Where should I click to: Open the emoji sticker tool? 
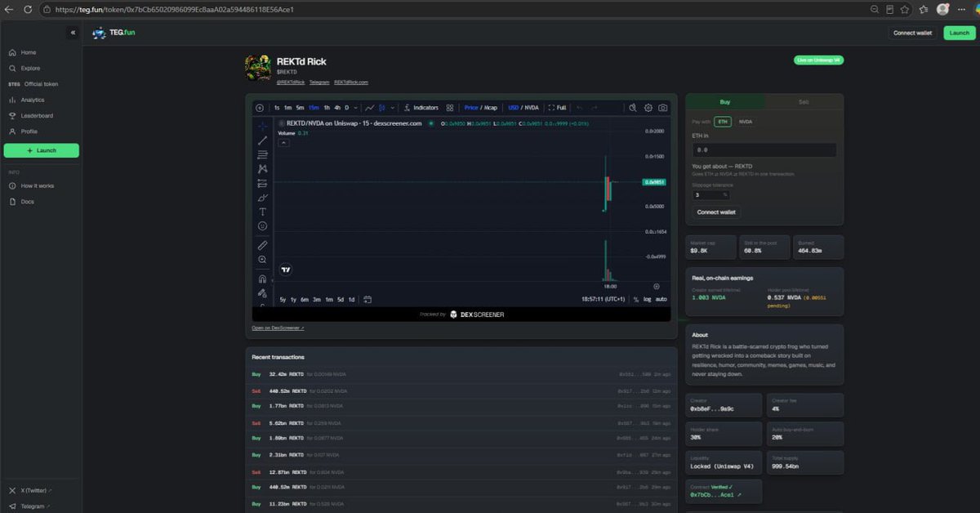[x=262, y=226]
